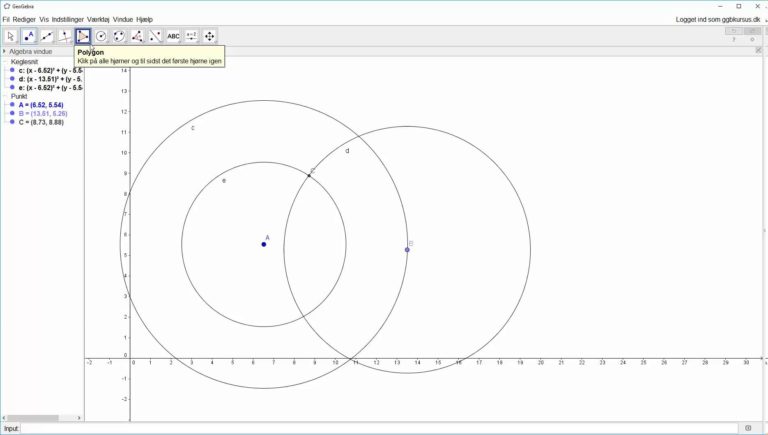Select the Ellipse conic tool
The image size is (768, 435).
coord(119,36)
